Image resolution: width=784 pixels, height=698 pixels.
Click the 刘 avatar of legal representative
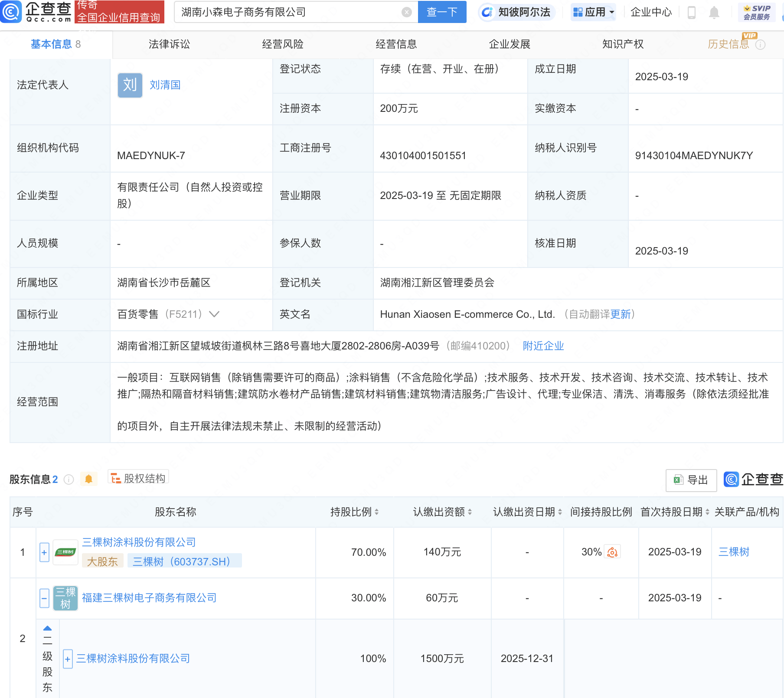130,85
